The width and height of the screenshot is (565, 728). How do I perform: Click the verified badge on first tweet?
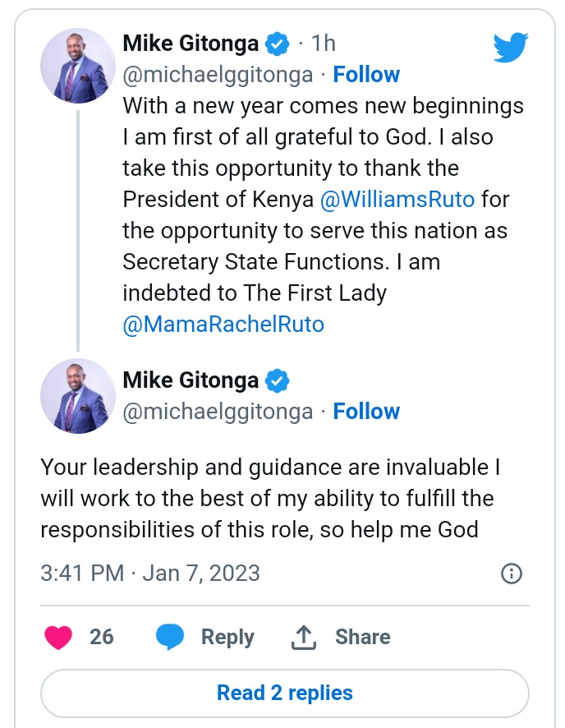point(278,44)
